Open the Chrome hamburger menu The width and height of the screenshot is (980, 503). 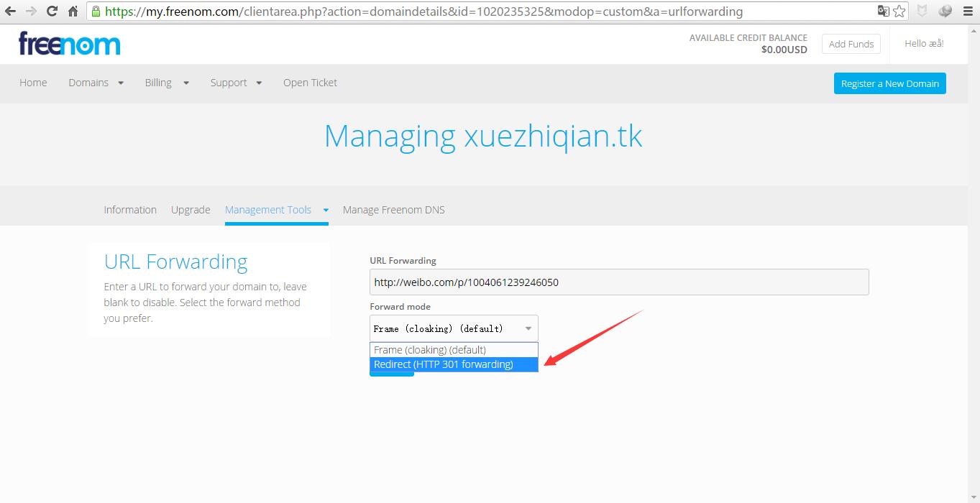click(968, 11)
